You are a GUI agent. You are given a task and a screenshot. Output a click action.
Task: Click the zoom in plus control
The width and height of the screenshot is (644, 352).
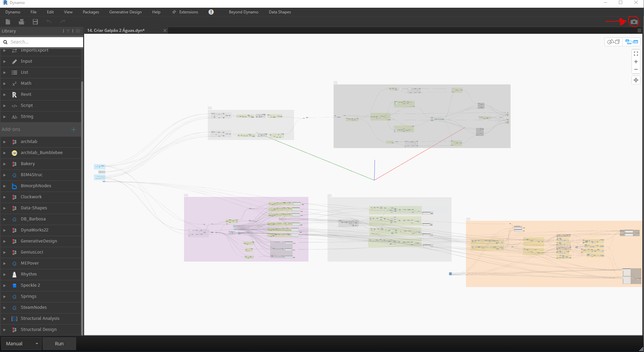tap(636, 62)
